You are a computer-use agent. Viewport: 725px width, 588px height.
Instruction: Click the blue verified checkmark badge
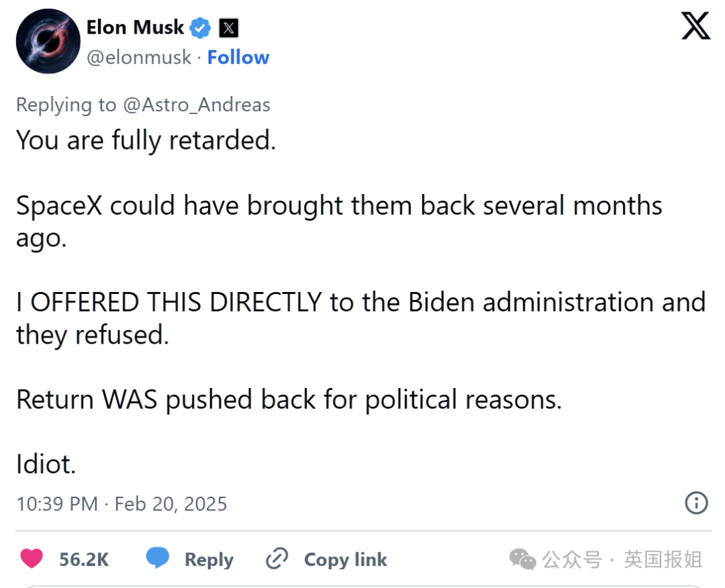[200, 28]
